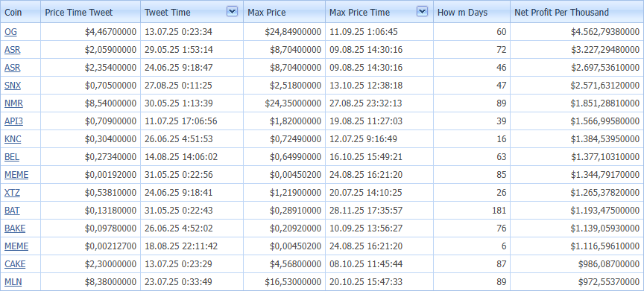Select max price time 20.07.25 14:10:25

tap(379, 193)
